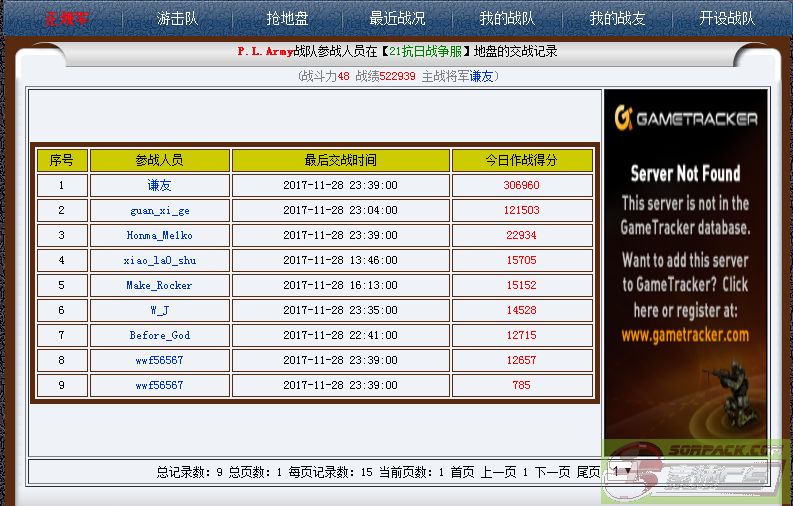Click the www.gametracker.com link in ad
793x506 pixels.
(x=684, y=335)
